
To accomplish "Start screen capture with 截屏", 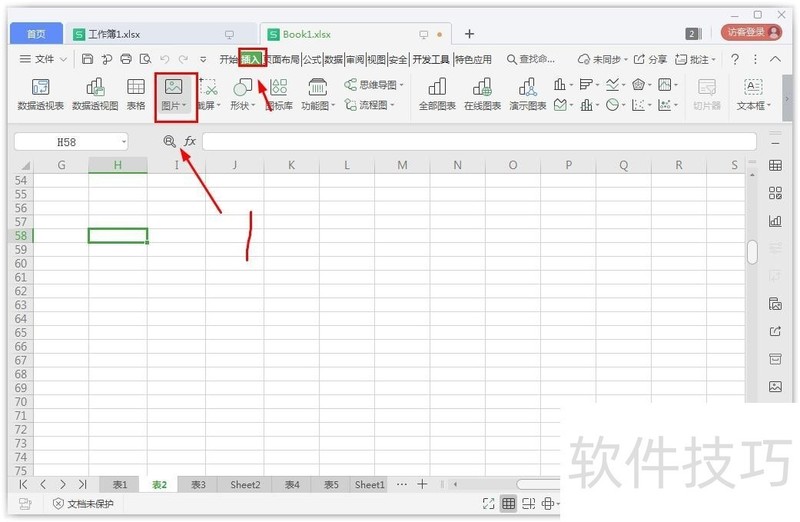I will pyautogui.click(x=208, y=94).
